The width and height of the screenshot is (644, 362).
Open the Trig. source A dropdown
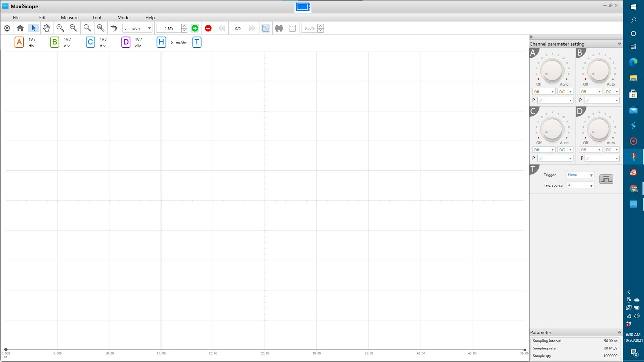click(x=580, y=185)
